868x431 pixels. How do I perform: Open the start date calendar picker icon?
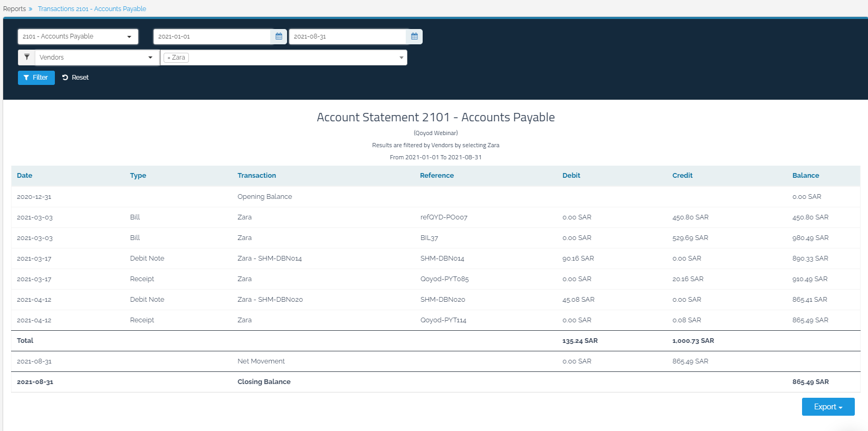click(x=279, y=36)
